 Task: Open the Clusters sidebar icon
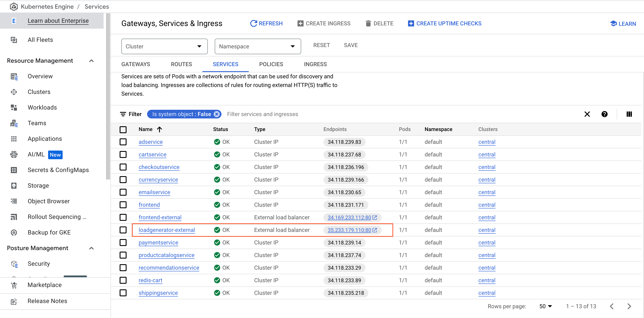click(14, 92)
